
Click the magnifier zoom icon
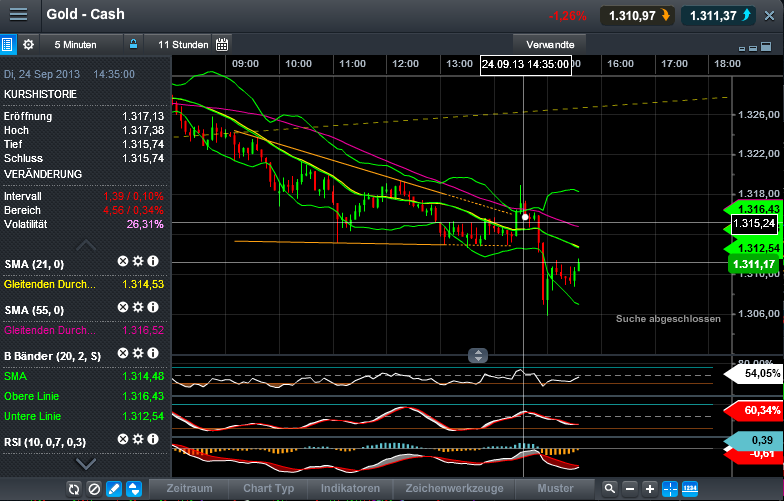point(610,489)
